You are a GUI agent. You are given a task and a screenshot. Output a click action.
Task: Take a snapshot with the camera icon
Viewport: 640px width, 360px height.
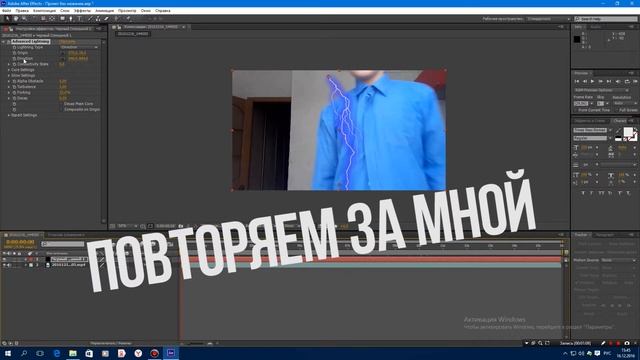[x=181, y=226]
